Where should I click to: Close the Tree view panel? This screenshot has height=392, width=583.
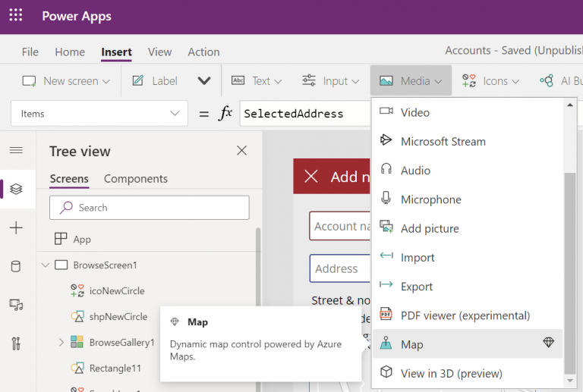point(241,150)
